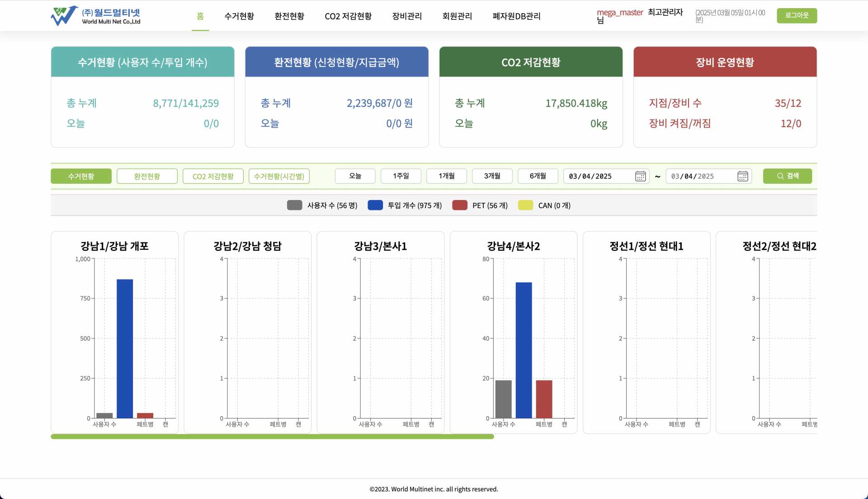This screenshot has height=499, width=868.
Task: Open the start date calendar picker icon
Action: tap(640, 176)
